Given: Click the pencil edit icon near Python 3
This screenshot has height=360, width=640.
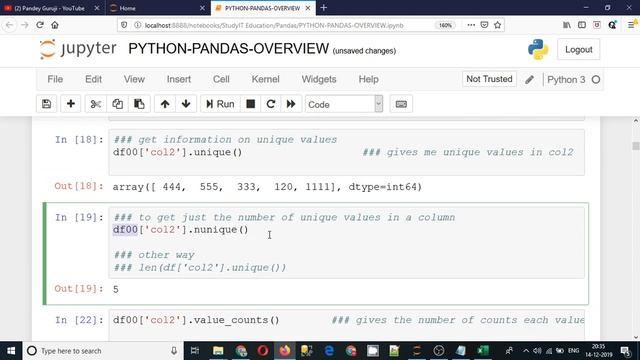Looking at the screenshot, I should [529, 80].
